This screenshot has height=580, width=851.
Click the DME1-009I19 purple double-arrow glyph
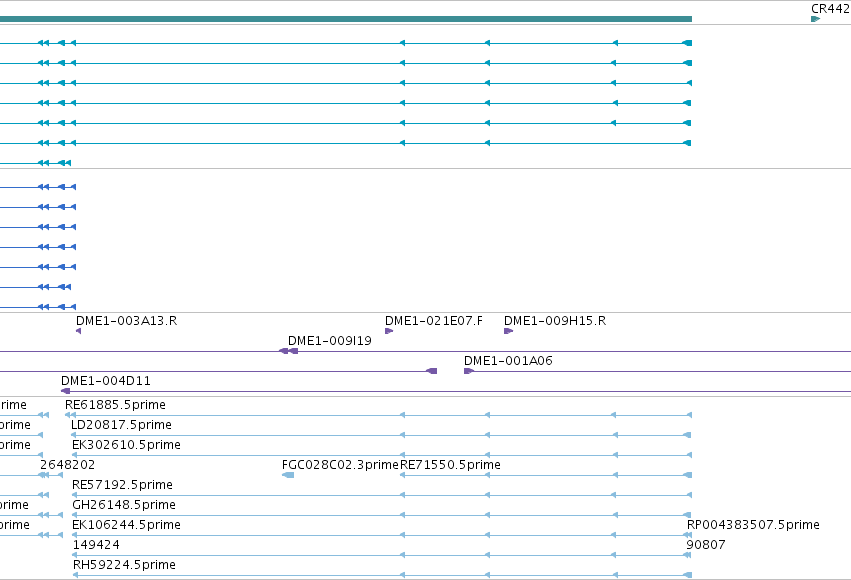pyautogui.click(x=288, y=351)
